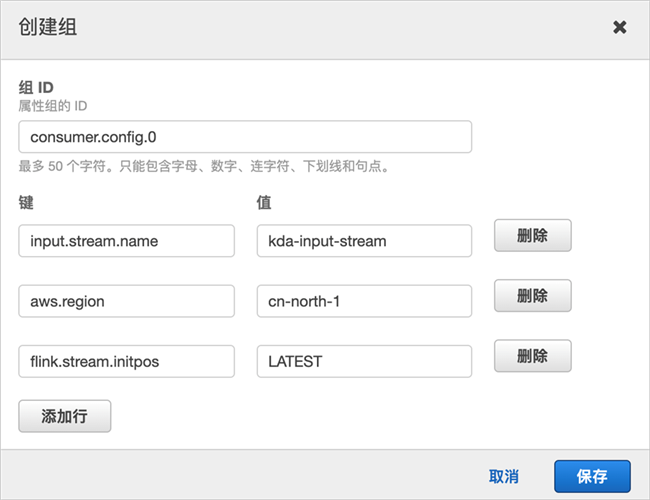Click the 组 ID field label
The image size is (650, 500).
pyautogui.click(x=36, y=87)
